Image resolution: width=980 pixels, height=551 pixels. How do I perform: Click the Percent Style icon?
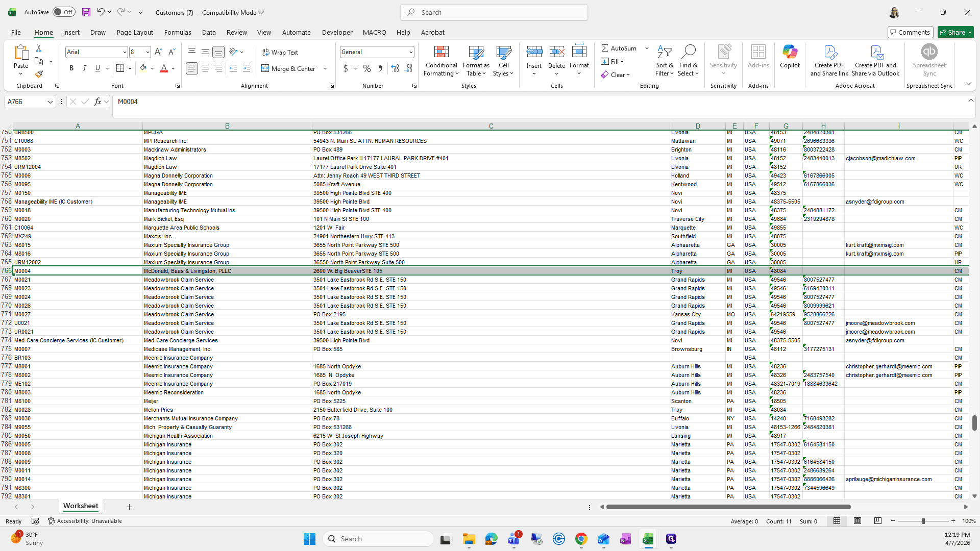tap(366, 68)
